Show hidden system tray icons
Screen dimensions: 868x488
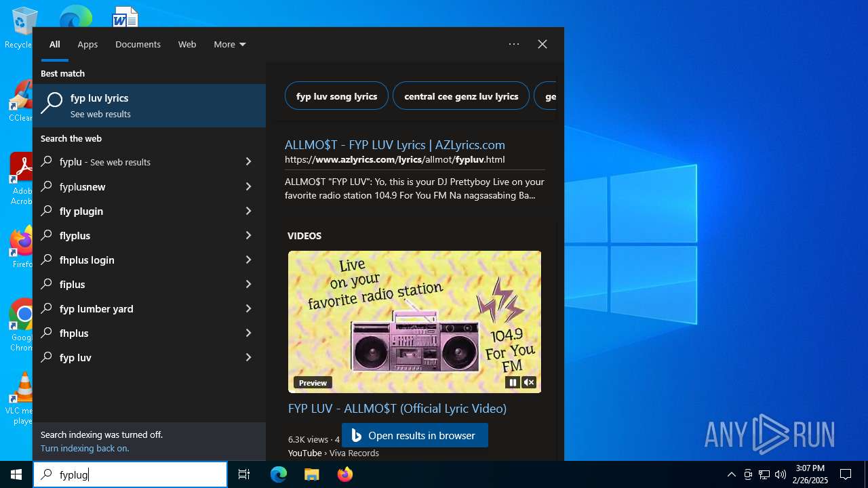pos(731,474)
